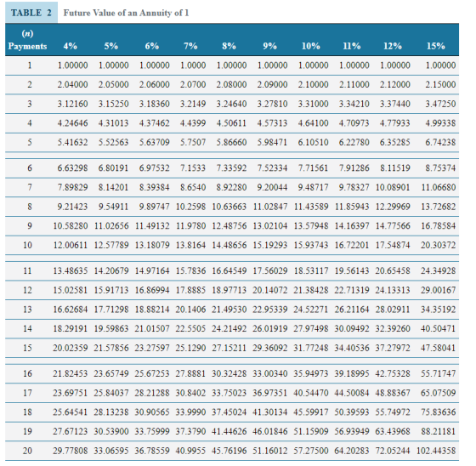This screenshot has height=466, width=476.
Task: Select the 7% column header
Action: click(x=190, y=46)
